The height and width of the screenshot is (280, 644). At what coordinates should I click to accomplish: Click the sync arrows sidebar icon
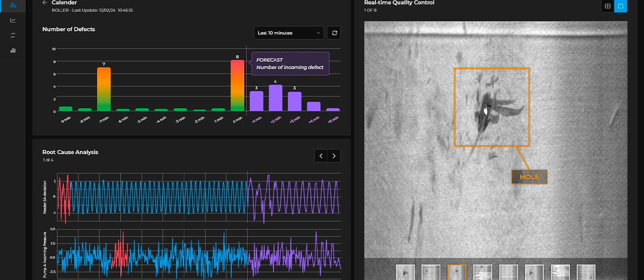13,35
